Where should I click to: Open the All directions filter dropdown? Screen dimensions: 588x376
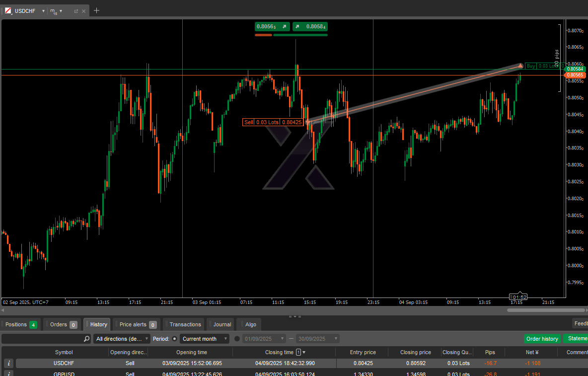click(x=122, y=339)
